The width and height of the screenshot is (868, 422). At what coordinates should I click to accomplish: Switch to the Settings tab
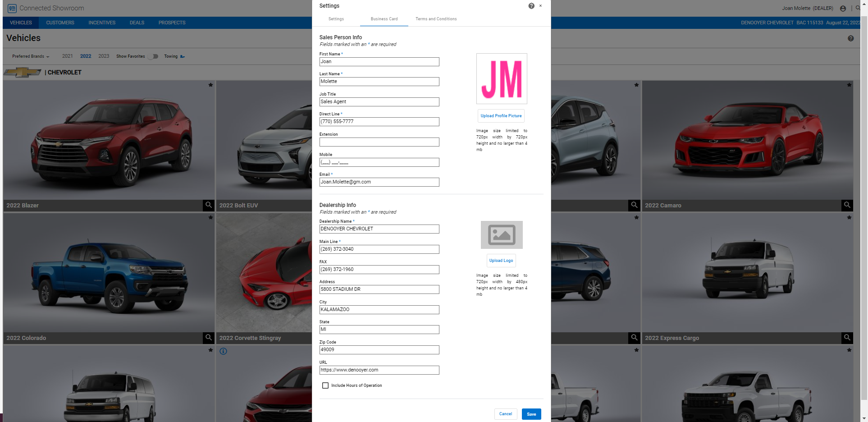click(x=336, y=19)
